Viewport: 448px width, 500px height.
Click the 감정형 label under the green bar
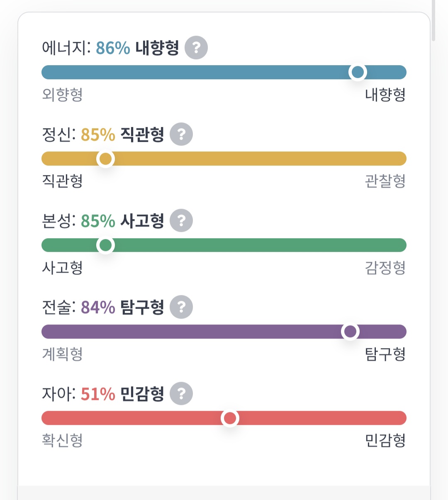[385, 268]
